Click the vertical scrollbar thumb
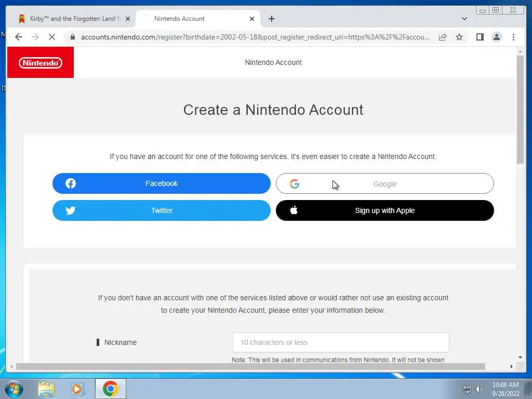Image resolution: width=532 pixels, height=399 pixels. coord(520,109)
